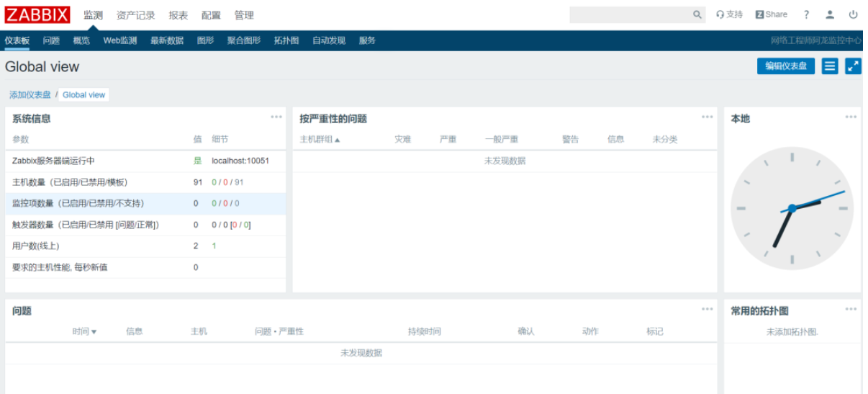This screenshot has height=394, width=868.
Task: Click the 灾难 severity column header
Action: click(x=402, y=140)
